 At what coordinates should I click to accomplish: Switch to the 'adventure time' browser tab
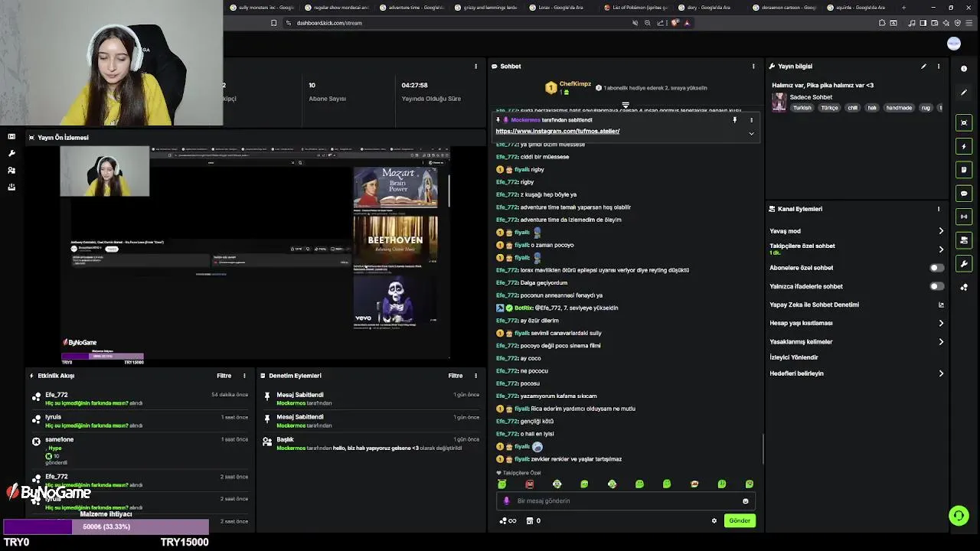point(410,8)
